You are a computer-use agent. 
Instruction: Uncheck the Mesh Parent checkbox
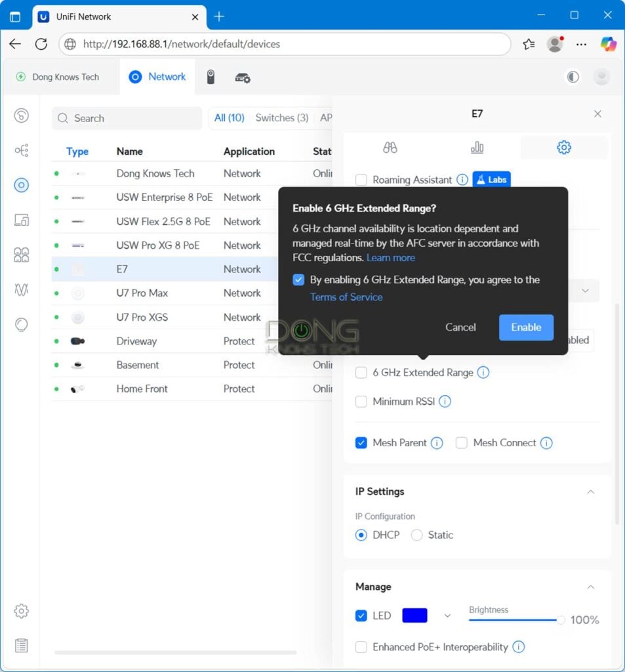361,443
